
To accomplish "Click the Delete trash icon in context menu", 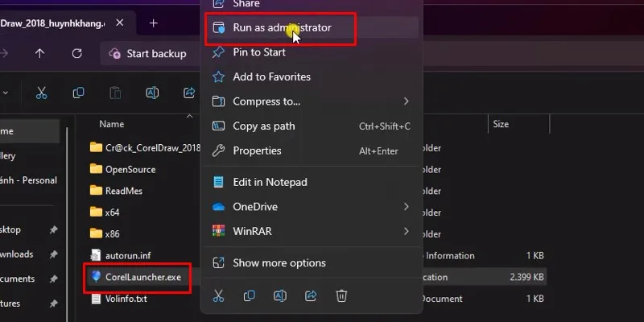I will (341, 295).
